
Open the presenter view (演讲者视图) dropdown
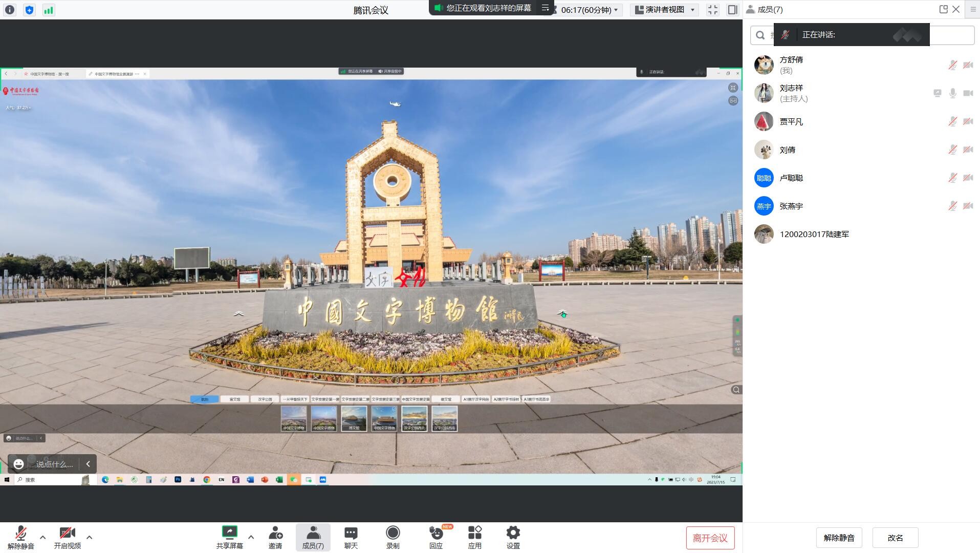pos(665,10)
